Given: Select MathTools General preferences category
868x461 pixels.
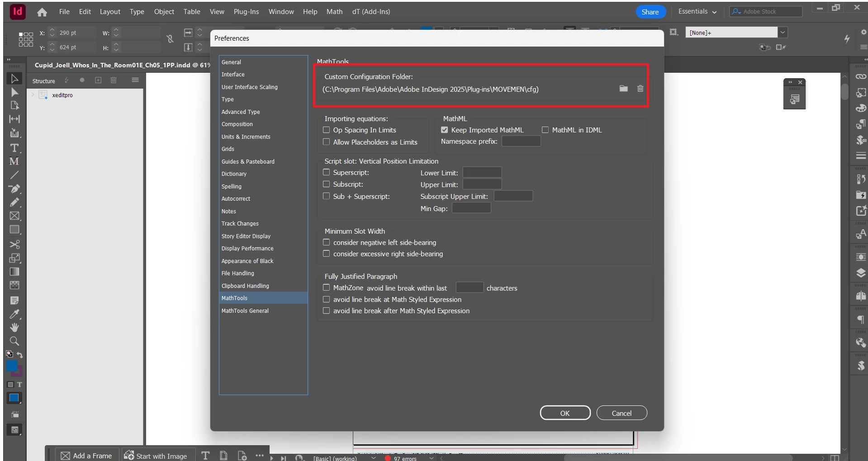Looking at the screenshot, I should coord(263,310).
